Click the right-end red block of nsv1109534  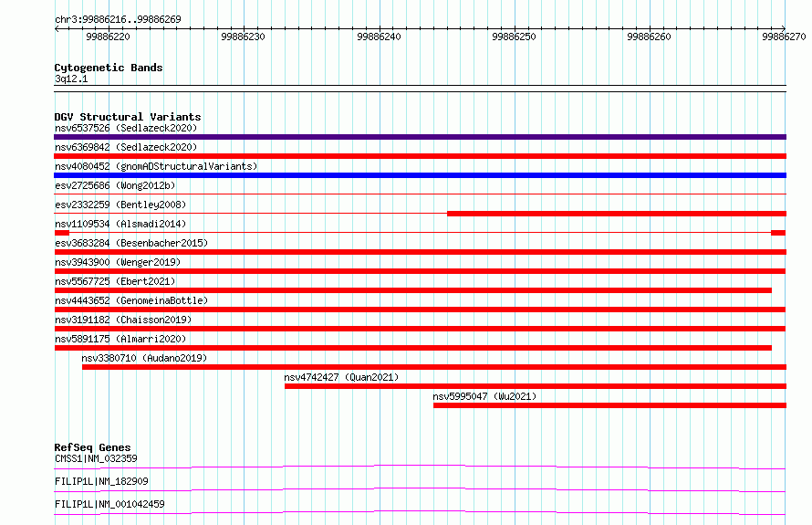point(778,233)
